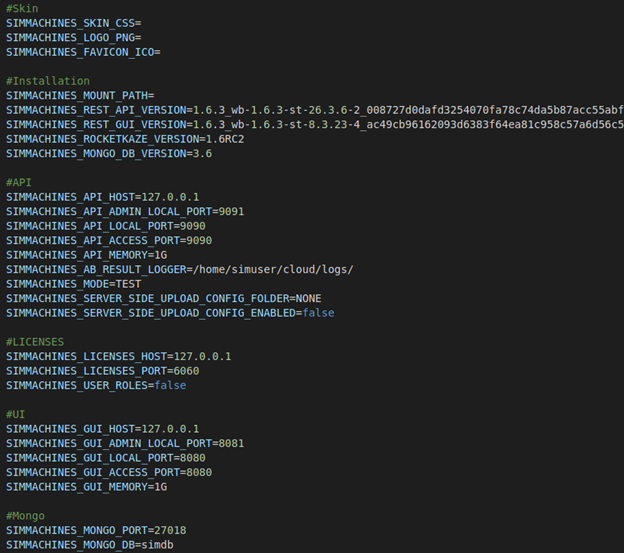This screenshot has height=553, width=624.
Task: Click the simdb value of SIMMACHINES_MONGO_DB
Action: 162,545
